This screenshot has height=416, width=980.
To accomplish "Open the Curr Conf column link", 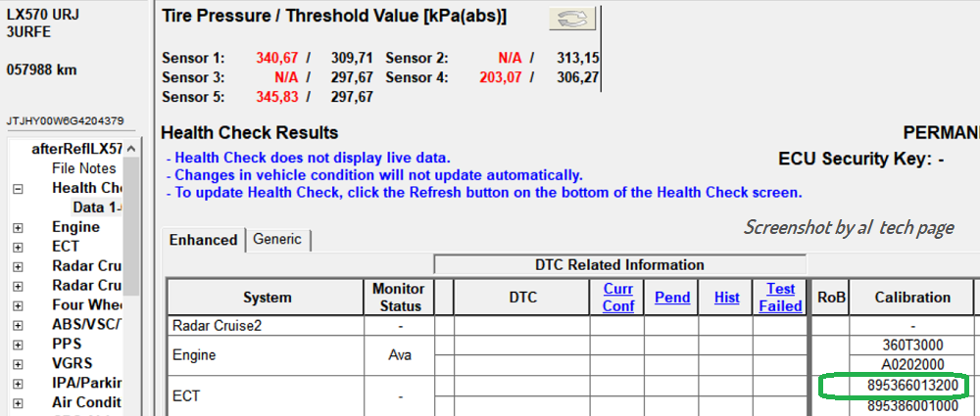I will pos(617,298).
